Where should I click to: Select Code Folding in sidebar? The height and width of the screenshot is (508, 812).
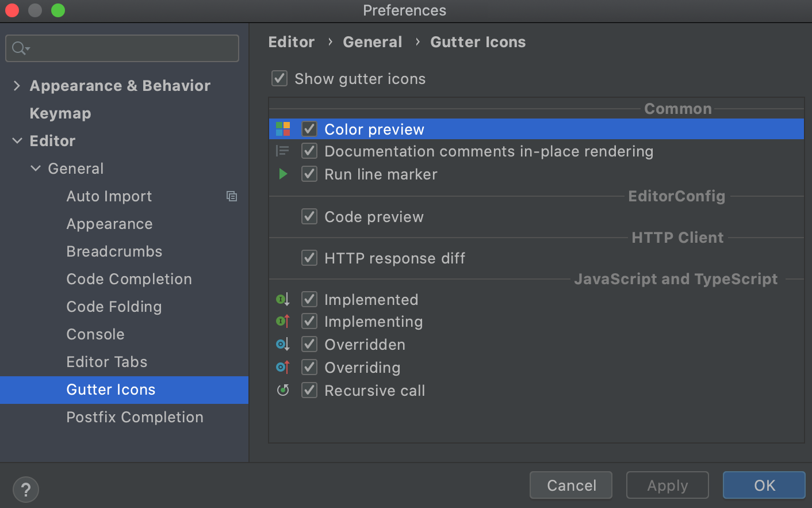tap(114, 307)
